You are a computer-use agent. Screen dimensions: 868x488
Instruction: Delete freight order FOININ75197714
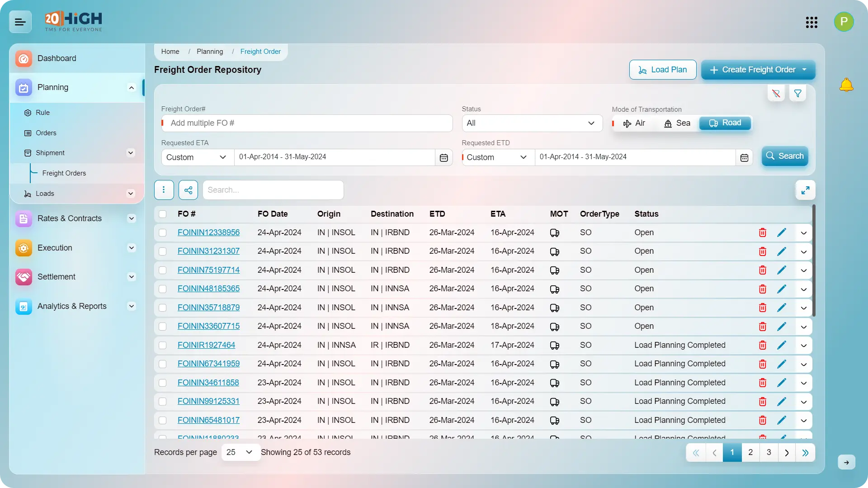[x=762, y=270]
